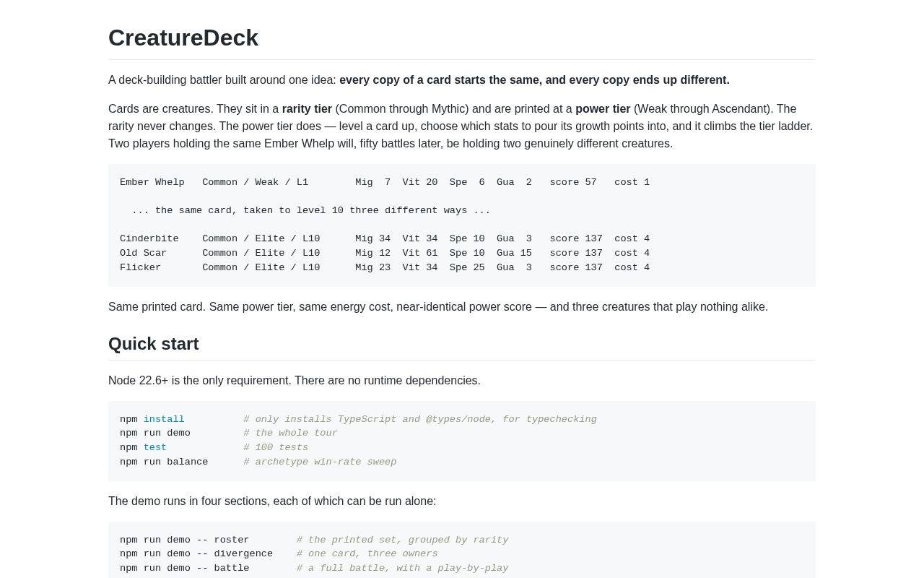Click the highlighted "install" keyword in the code
The width and height of the screenshot is (924, 578).
[164, 420]
